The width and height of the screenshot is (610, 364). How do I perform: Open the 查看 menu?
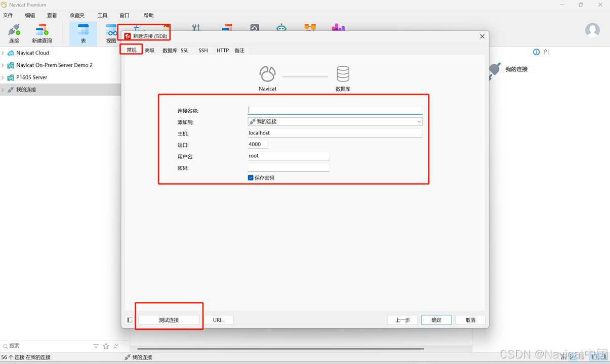tap(52, 16)
